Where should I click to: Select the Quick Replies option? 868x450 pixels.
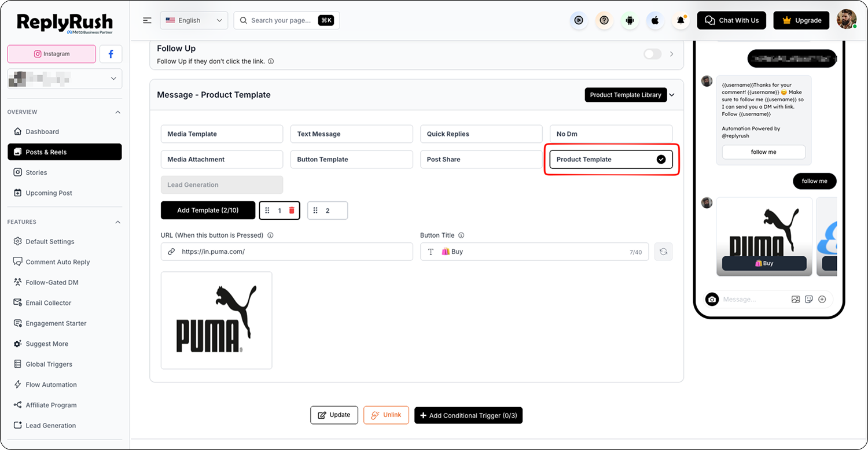[x=481, y=134]
